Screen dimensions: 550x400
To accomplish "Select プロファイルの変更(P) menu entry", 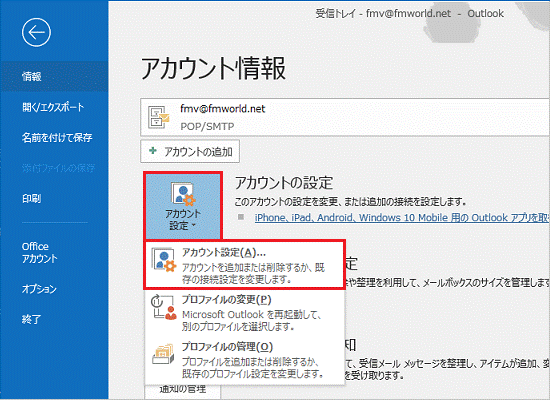I will (244, 312).
